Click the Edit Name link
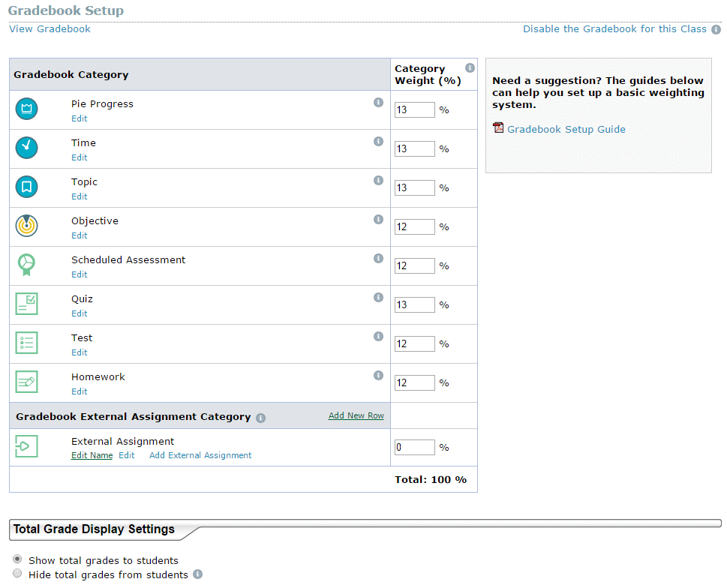 (92, 455)
